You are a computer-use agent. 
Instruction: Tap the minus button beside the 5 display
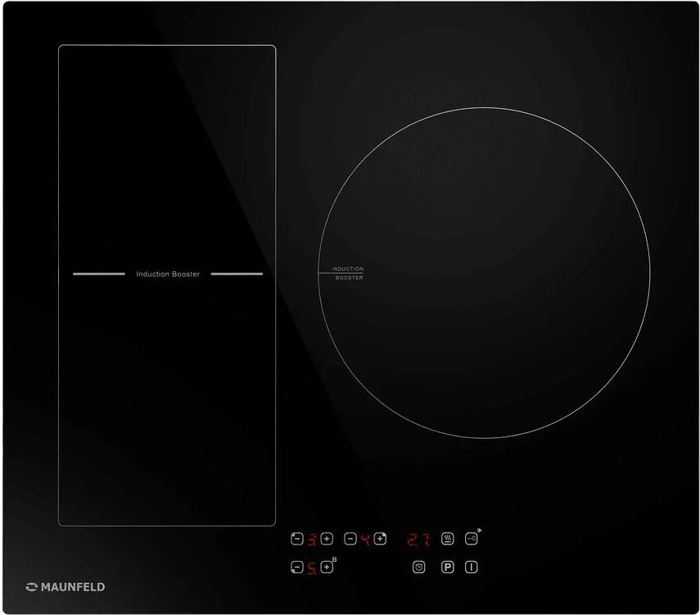click(x=297, y=567)
